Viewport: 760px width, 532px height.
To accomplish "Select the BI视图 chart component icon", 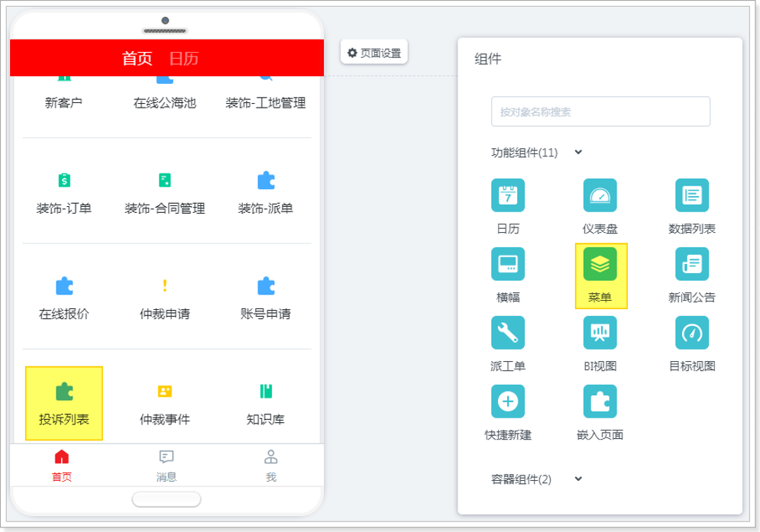I will (600, 333).
